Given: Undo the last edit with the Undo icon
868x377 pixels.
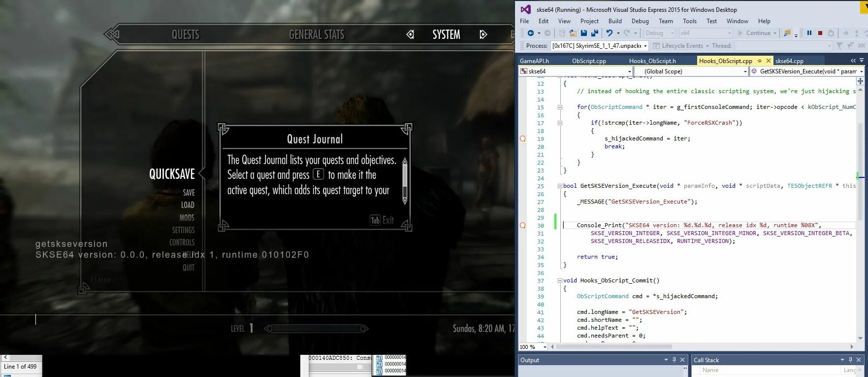Looking at the screenshot, I should pos(610,33).
